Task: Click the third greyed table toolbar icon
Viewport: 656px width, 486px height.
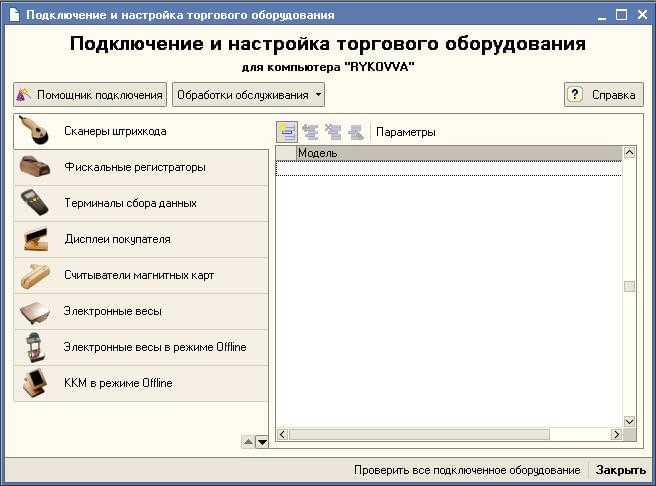Action: 333,132
